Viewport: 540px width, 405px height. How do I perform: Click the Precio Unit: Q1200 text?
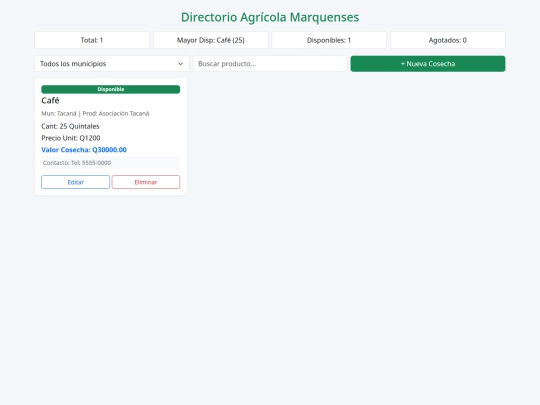click(71, 138)
